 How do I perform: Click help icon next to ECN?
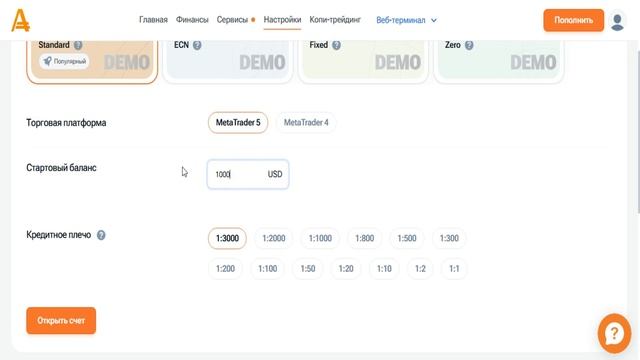tap(197, 45)
